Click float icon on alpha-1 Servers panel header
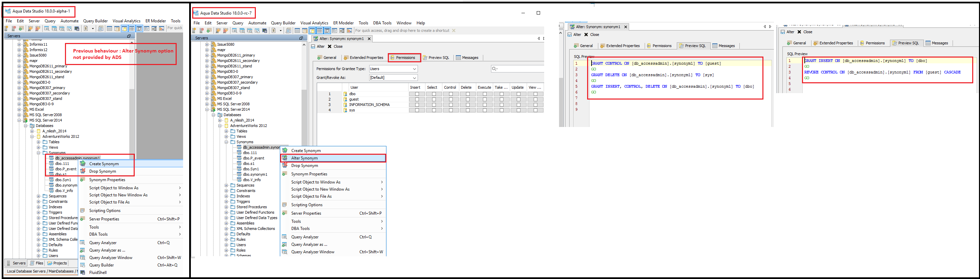Viewport: 980px width, 279px height. tap(129, 36)
